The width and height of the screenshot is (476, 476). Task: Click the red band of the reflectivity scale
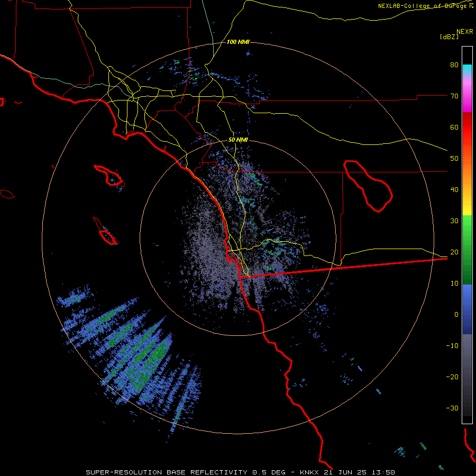[467, 127]
